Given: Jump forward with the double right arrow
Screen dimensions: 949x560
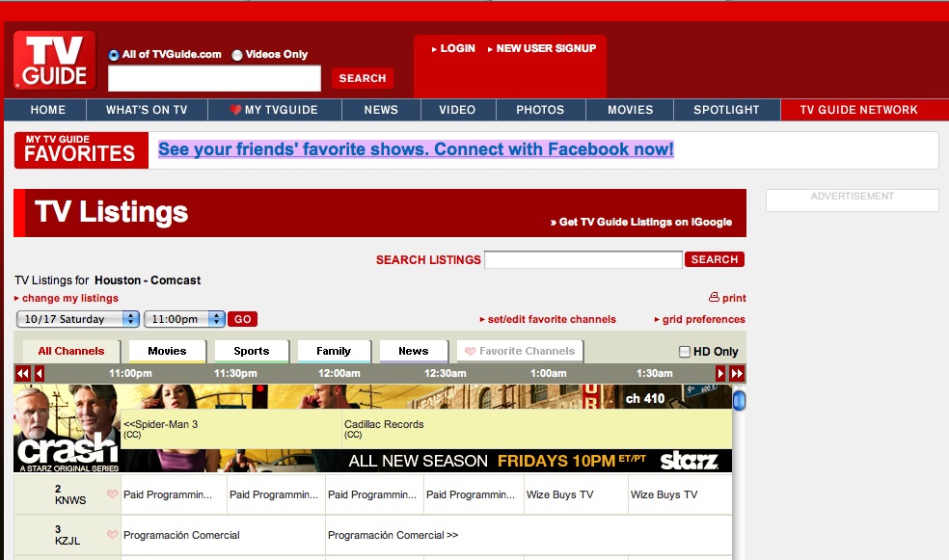Looking at the screenshot, I should [x=737, y=373].
